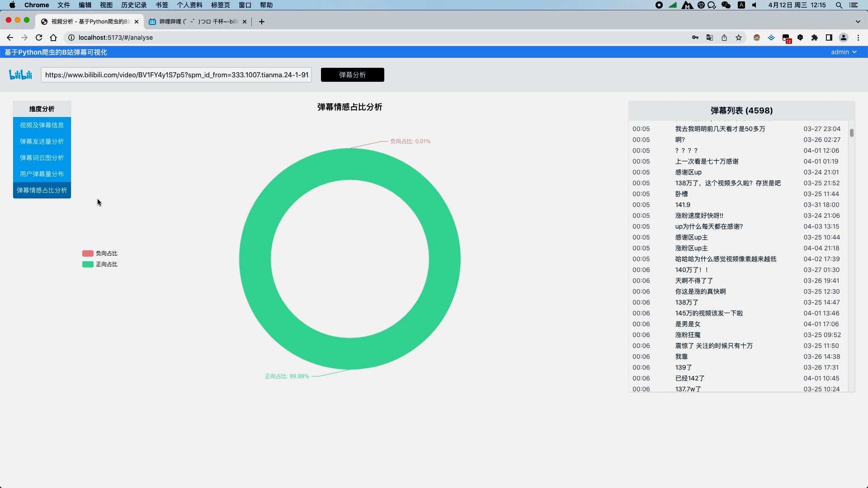Viewport: 868px width, 488px height.
Task: Click the share icon in the address bar
Action: [724, 38]
